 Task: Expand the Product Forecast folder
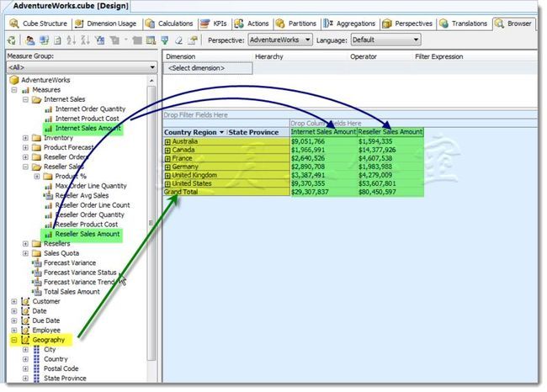[25, 147]
